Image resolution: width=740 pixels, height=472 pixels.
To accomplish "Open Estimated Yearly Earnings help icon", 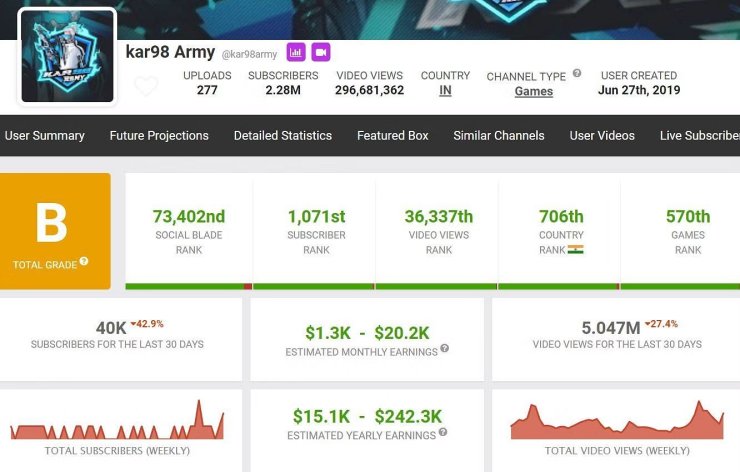I will [443, 432].
